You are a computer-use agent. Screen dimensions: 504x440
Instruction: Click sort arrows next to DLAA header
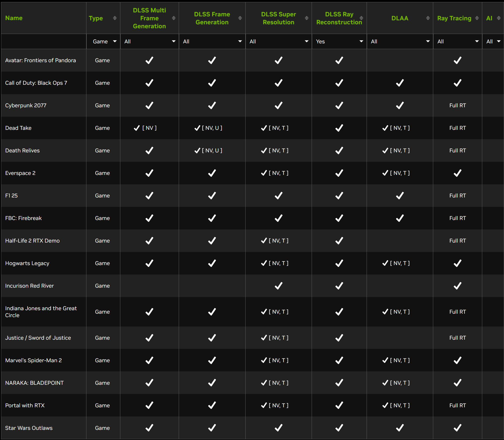coord(428,18)
